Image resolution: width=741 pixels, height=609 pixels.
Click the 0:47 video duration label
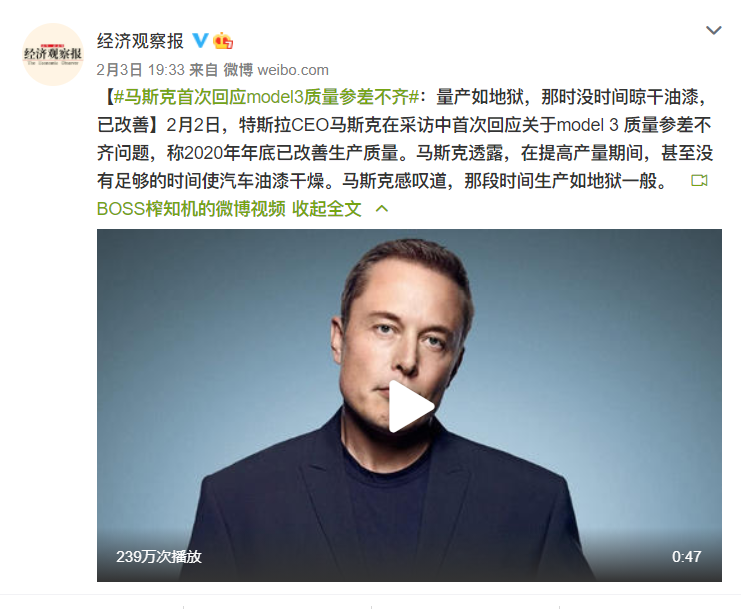tap(686, 557)
